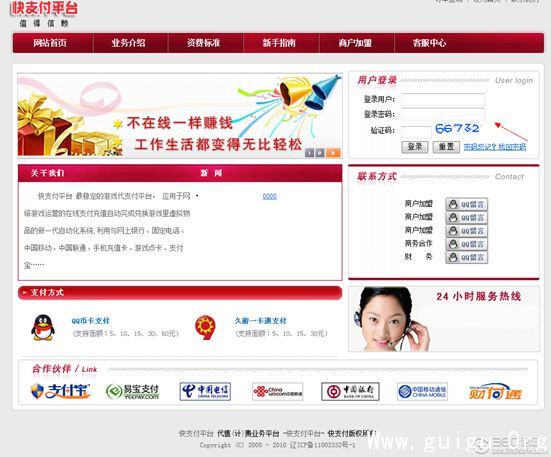Open the 易宝支付 YeePay partner logo
The image size is (551, 457).
tap(133, 391)
